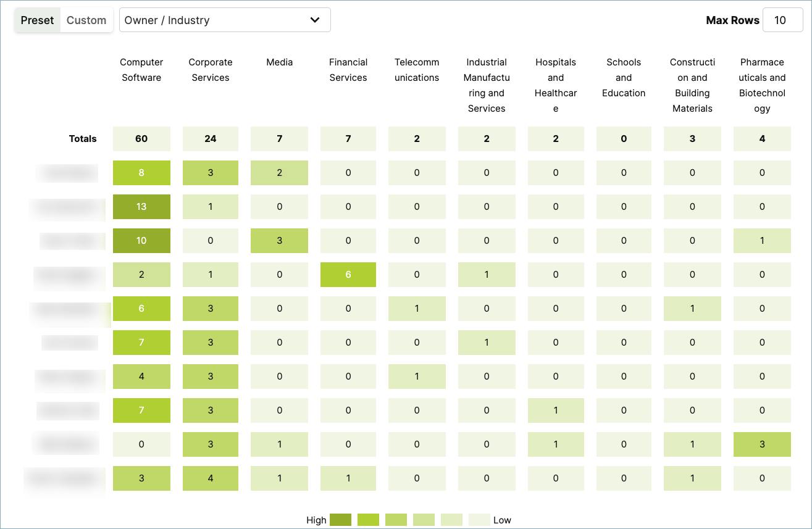The image size is (812, 529).
Task: Select the Preset tab
Action: point(37,20)
